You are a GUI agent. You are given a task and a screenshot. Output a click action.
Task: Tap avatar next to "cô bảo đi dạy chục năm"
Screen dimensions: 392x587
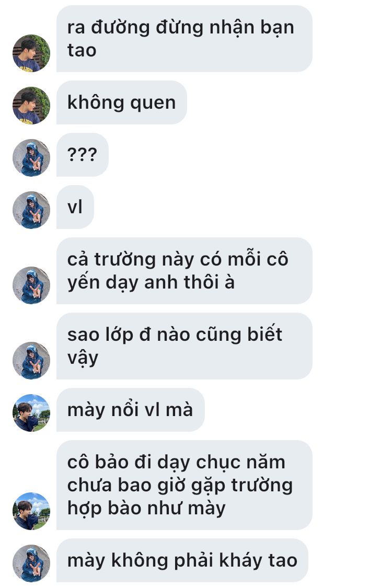tap(31, 511)
